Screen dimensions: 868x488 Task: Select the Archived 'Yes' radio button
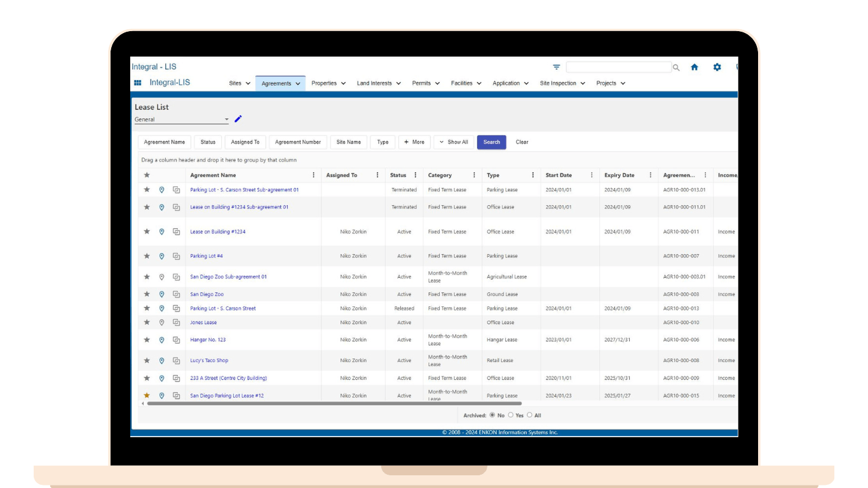pyautogui.click(x=511, y=415)
